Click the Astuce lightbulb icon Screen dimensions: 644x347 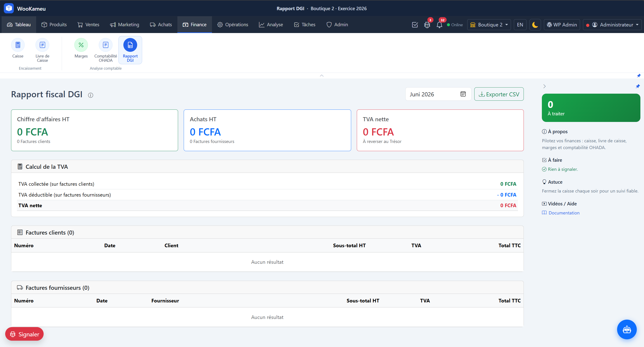point(544,182)
